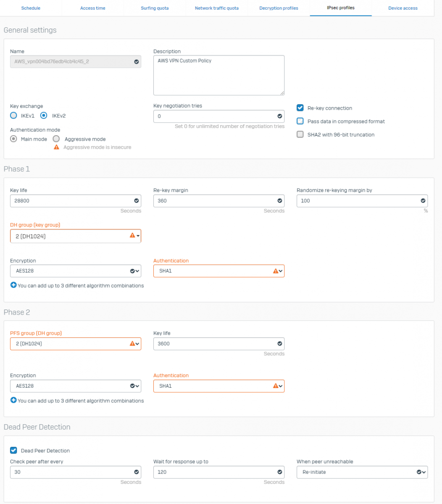The width and height of the screenshot is (442, 504).
Task: Expand the When peer unreachable dropdown
Action: point(362,472)
